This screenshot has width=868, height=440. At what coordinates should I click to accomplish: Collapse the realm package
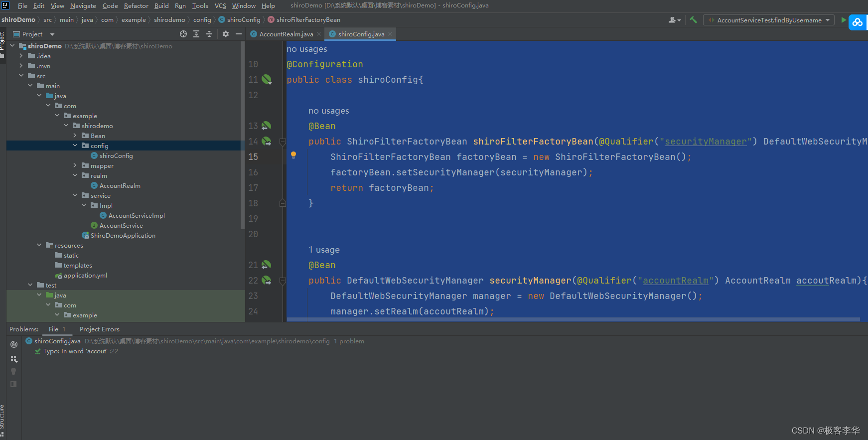tap(75, 175)
